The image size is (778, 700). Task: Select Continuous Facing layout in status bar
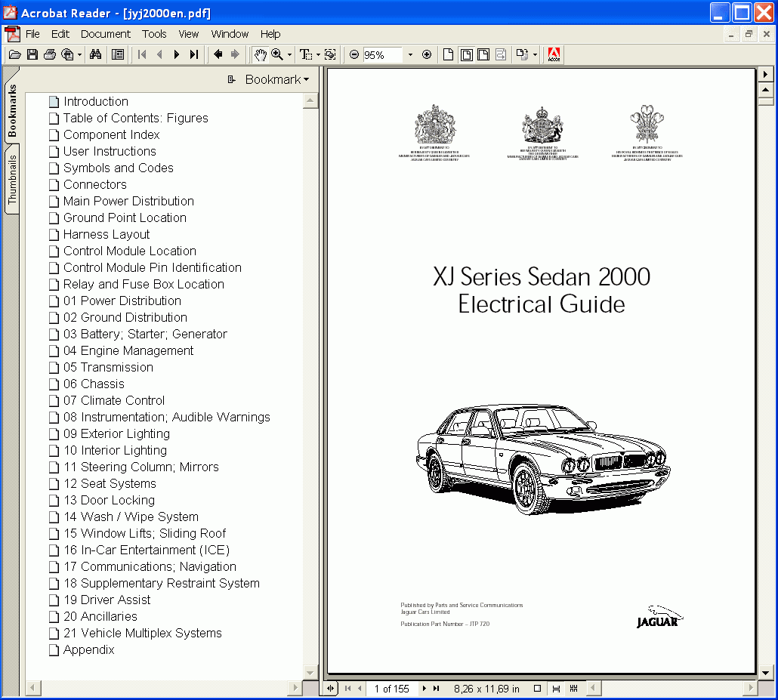[574, 689]
